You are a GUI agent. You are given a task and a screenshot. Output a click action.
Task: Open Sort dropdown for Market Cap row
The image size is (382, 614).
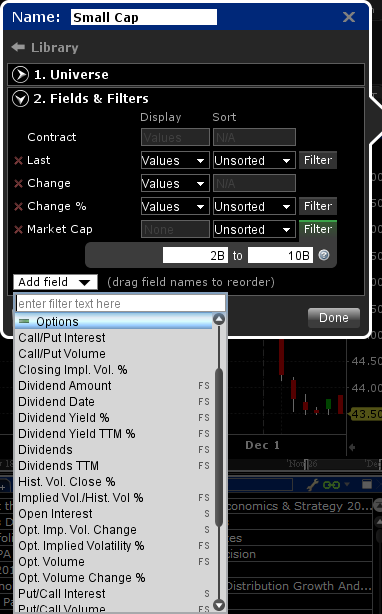[254, 229]
